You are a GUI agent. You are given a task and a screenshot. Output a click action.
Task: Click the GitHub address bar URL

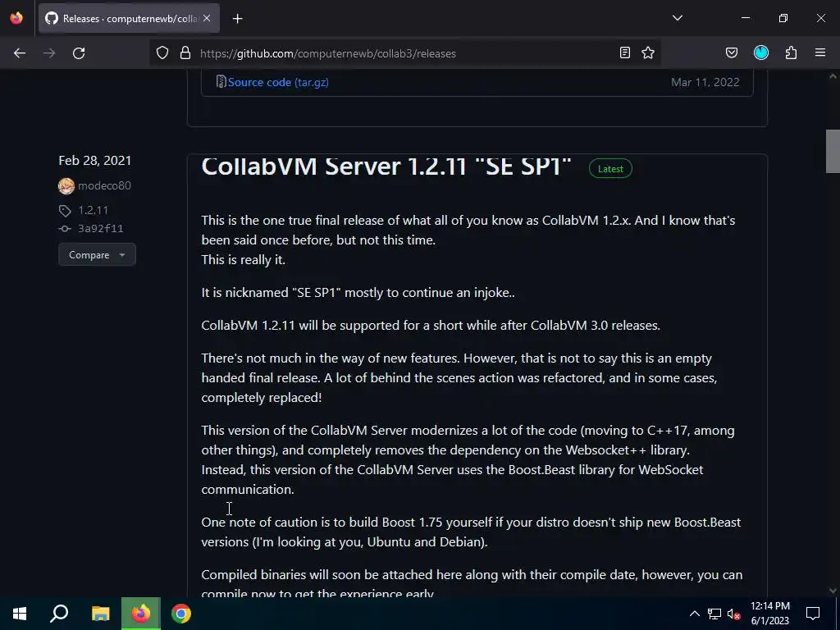pos(328,53)
